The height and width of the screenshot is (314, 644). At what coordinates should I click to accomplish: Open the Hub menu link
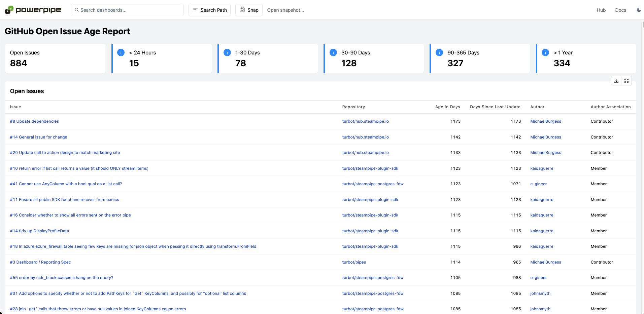tap(601, 10)
